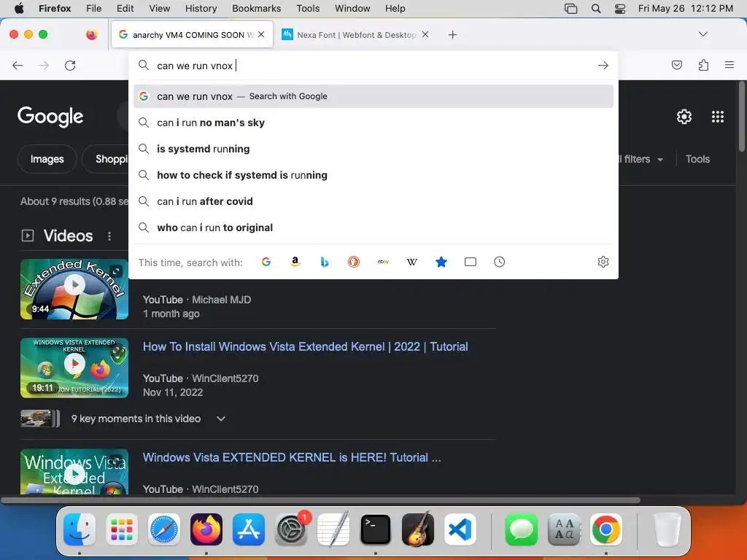Screen dimensions: 747x560
Task: Open 'Windows Vista EXTENDED KERNEL is HERE!' link
Action: tap(292, 458)
